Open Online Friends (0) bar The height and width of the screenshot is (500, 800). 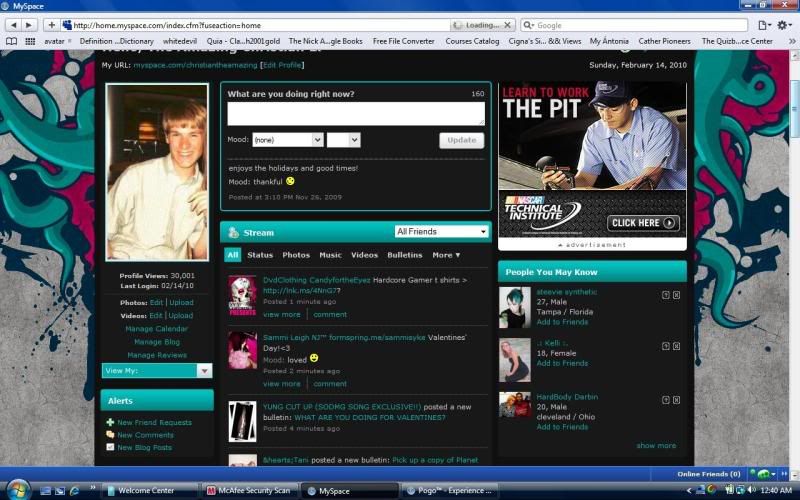709,474
